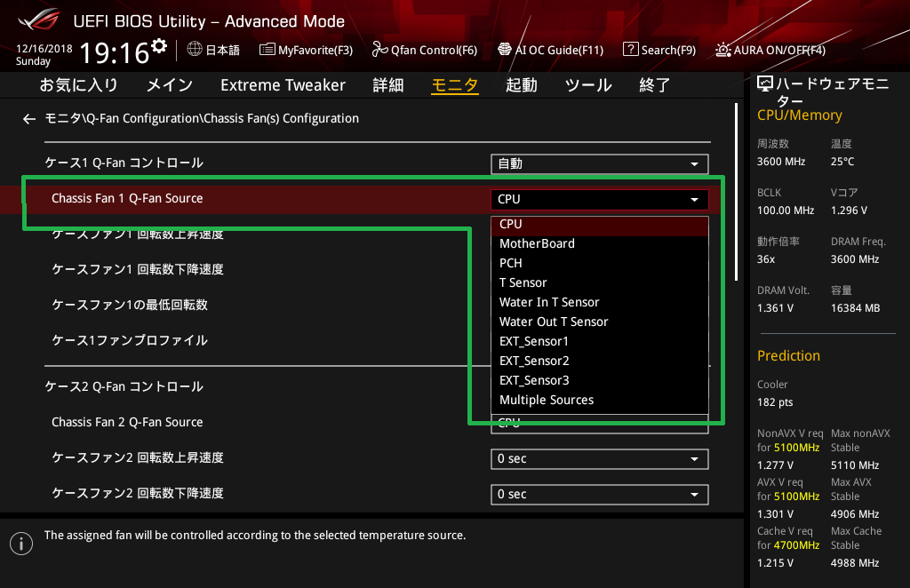The height and width of the screenshot is (588, 910).
Task: Select ケース1 Q-Fan コントロール label
Action: pyautogui.click(x=124, y=163)
